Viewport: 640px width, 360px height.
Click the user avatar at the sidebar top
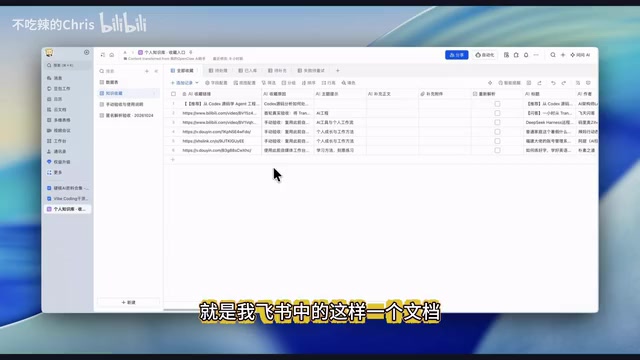[49, 53]
